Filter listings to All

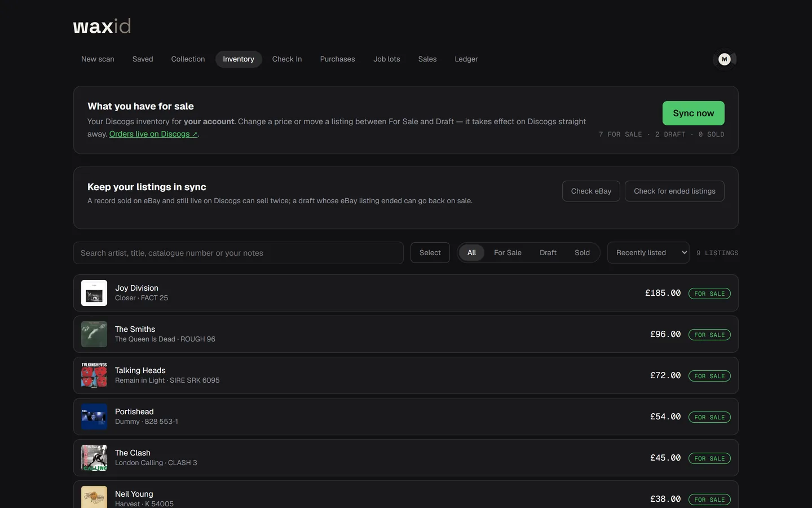point(471,253)
